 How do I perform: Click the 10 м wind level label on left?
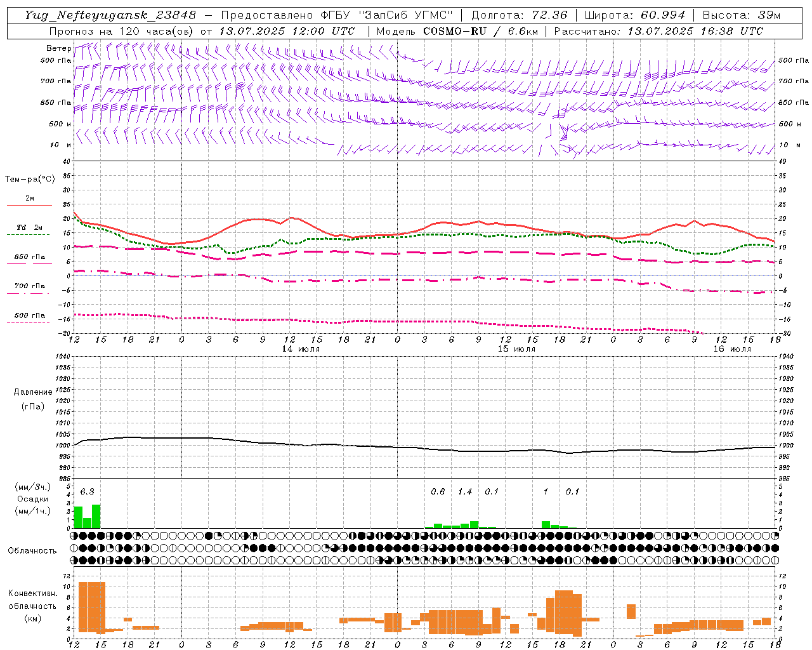(x=61, y=145)
